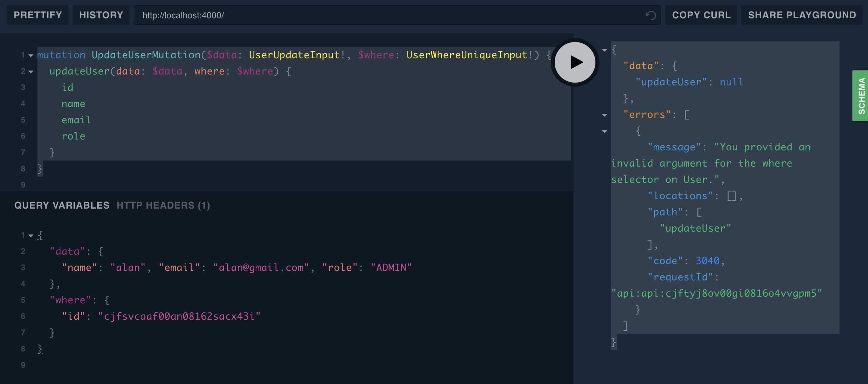This screenshot has height=384, width=868.
Task: Collapse mutation fold arrow on line 1
Action: (x=31, y=56)
